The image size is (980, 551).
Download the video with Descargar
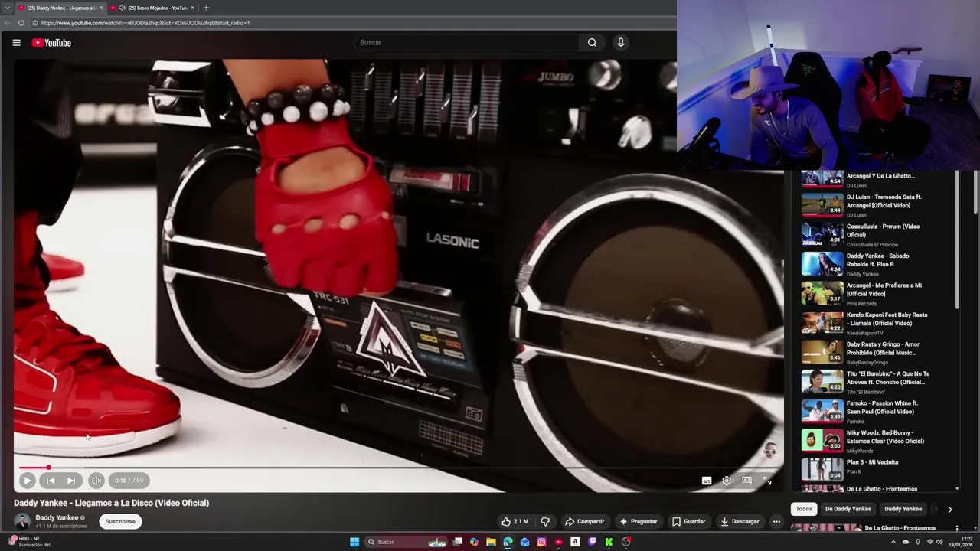pos(740,521)
